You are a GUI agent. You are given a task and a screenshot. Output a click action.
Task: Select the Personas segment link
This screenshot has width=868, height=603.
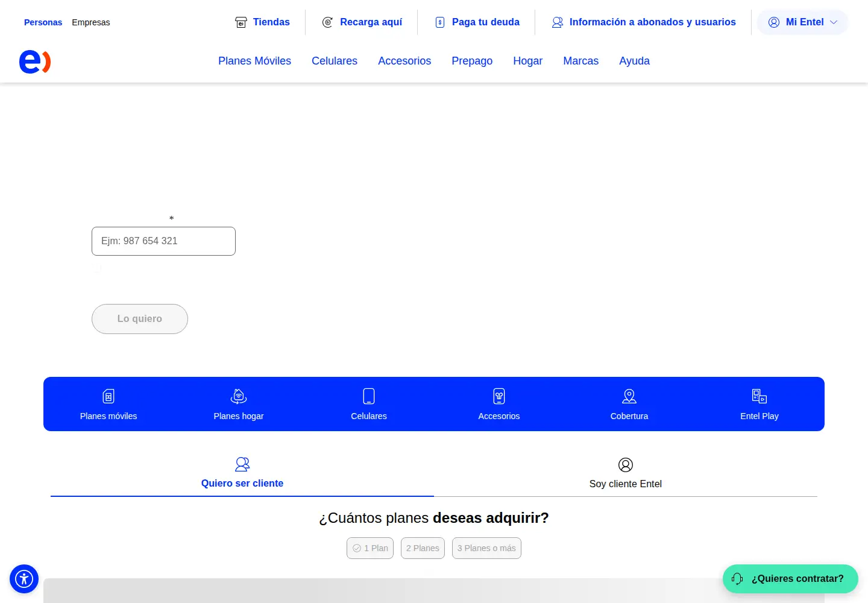point(43,22)
